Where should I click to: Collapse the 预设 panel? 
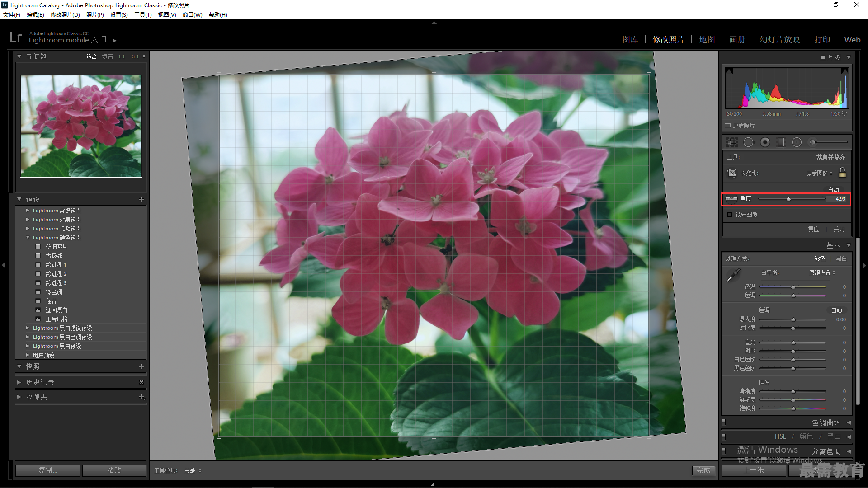(19, 199)
